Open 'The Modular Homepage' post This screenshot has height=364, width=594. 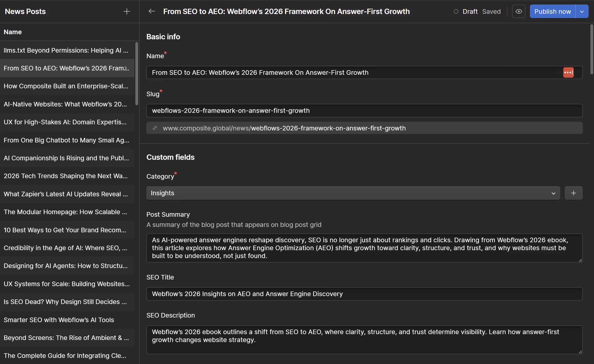click(67, 212)
